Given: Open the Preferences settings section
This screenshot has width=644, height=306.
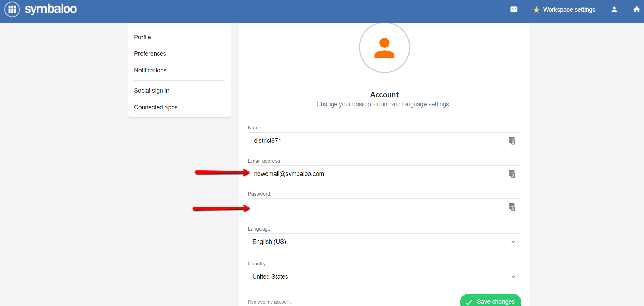Looking at the screenshot, I should pos(150,54).
